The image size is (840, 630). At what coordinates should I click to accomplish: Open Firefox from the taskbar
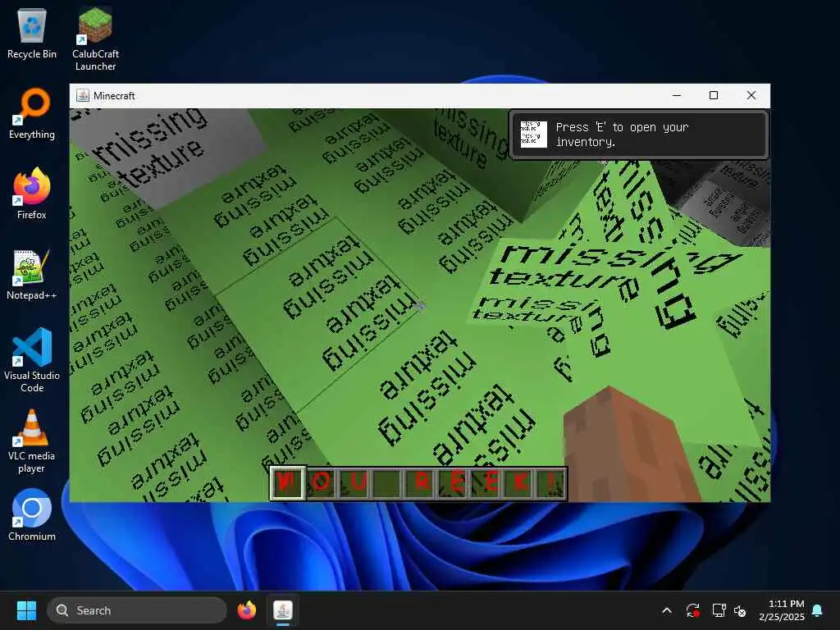coord(247,610)
